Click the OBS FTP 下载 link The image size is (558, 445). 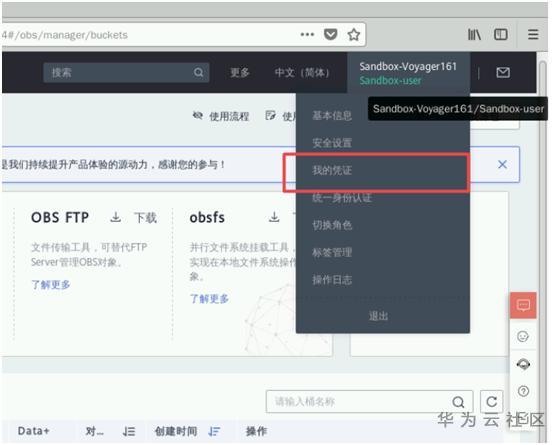145,218
